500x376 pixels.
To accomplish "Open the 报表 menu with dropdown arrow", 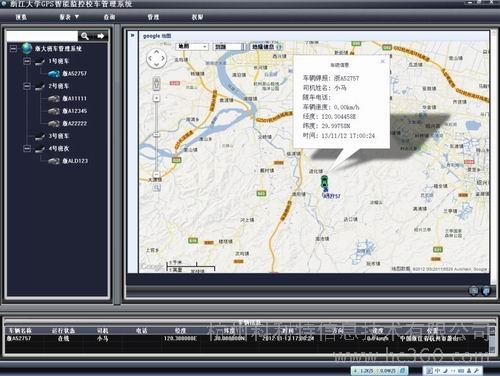I will [69, 17].
